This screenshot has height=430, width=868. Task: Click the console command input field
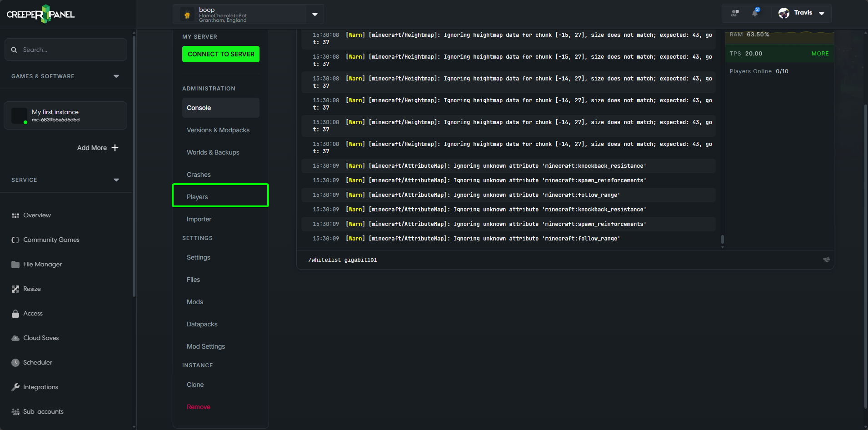tap(500, 260)
